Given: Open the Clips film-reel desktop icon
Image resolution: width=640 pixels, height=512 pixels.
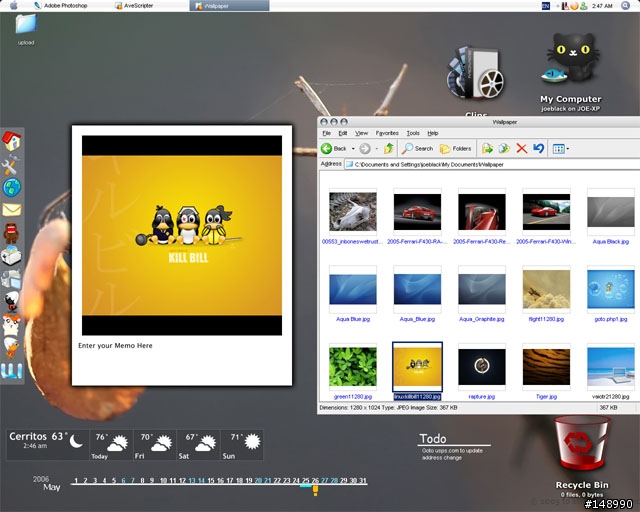Looking at the screenshot, I should point(476,73).
